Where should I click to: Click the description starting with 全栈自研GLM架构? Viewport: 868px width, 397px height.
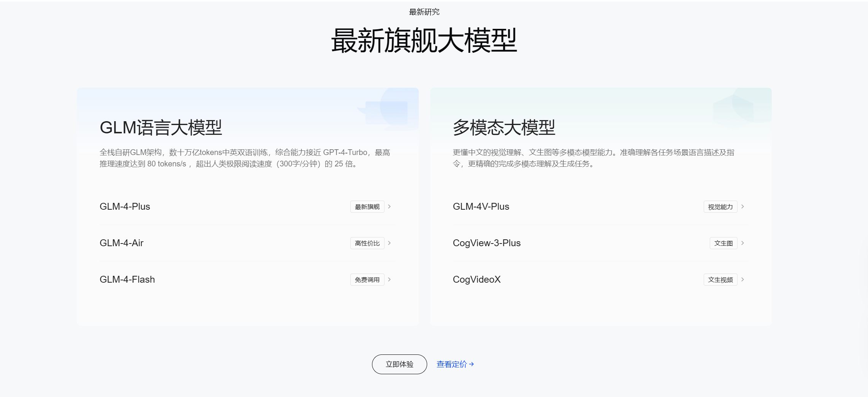[x=245, y=158]
